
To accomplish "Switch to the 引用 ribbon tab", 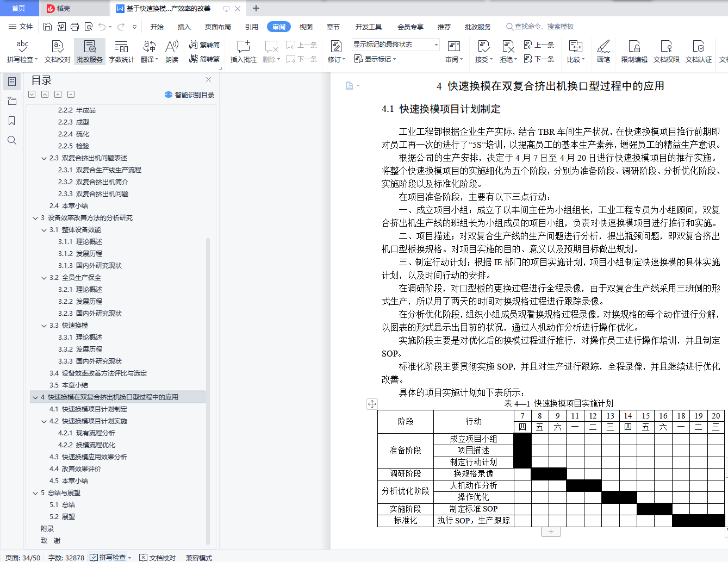I will click(252, 27).
